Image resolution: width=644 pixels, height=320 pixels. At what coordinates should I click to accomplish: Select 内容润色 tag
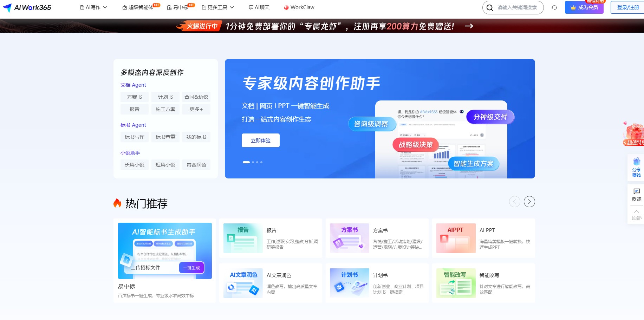coord(196,165)
